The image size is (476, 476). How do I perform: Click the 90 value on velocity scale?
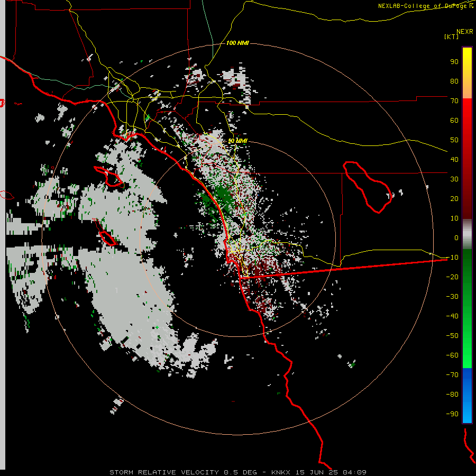(x=454, y=62)
